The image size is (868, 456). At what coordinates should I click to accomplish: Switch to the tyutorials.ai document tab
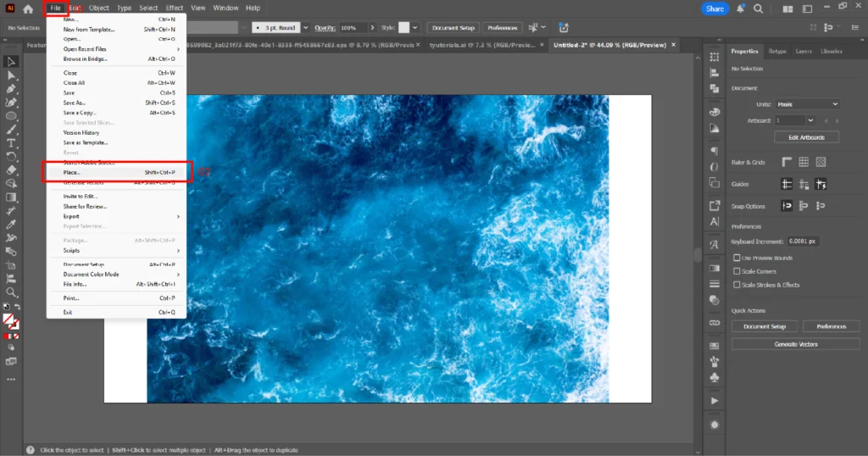483,45
